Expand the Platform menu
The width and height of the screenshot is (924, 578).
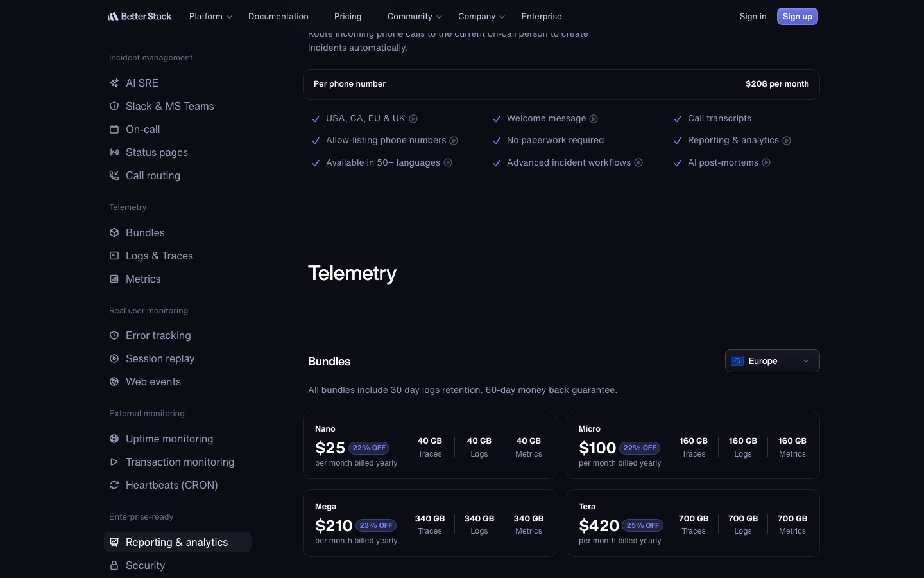(210, 17)
